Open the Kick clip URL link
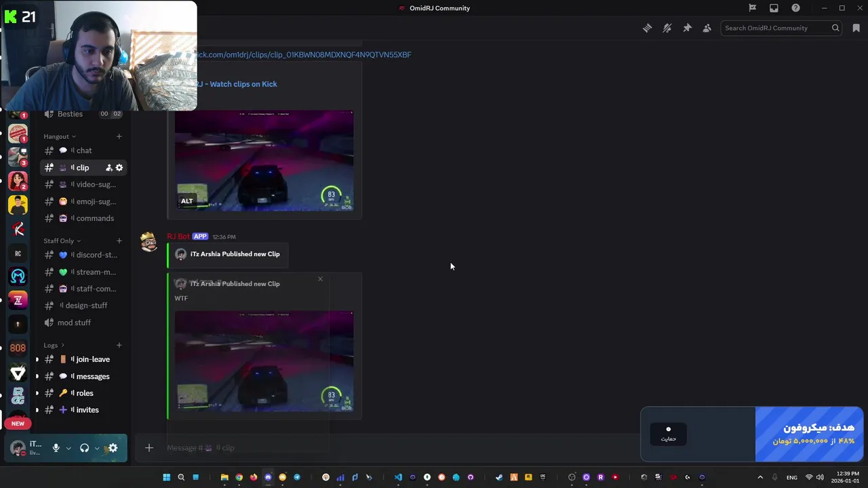The width and height of the screenshot is (868, 488). coord(302,54)
